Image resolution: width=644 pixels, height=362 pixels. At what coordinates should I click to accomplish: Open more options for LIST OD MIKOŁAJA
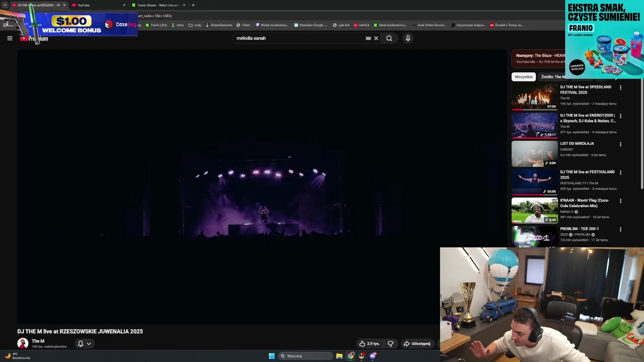click(x=620, y=144)
